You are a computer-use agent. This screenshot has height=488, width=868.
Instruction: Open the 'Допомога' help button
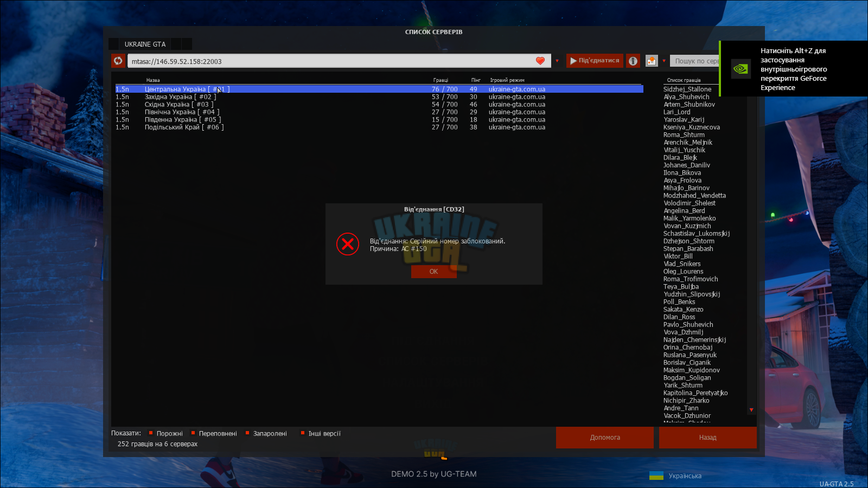[x=605, y=438]
